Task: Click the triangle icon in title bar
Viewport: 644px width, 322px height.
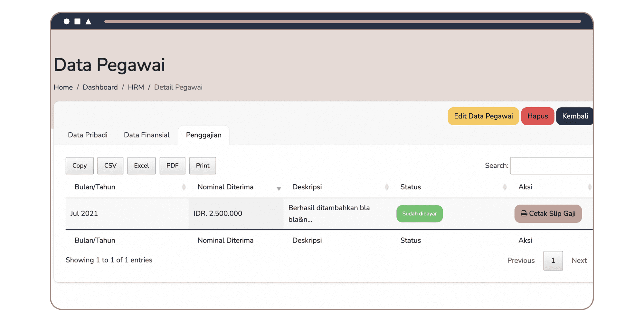Action: pyautogui.click(x=88, y=22)
